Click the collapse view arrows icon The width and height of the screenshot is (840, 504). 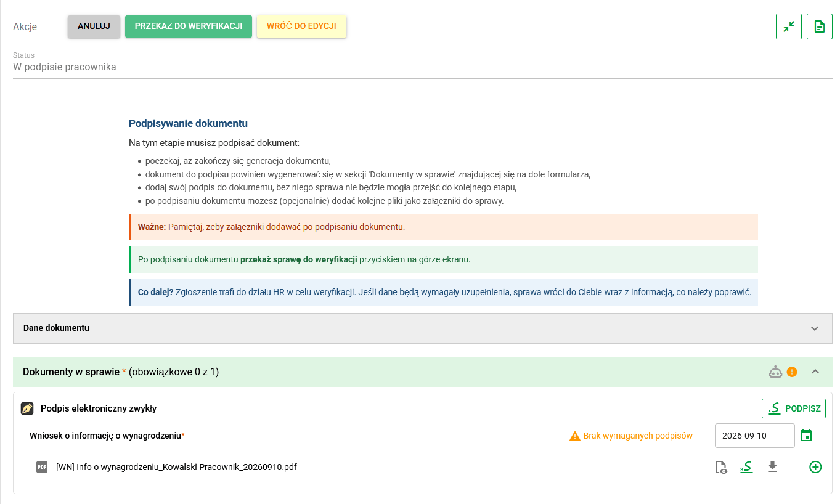pos(789,26)
